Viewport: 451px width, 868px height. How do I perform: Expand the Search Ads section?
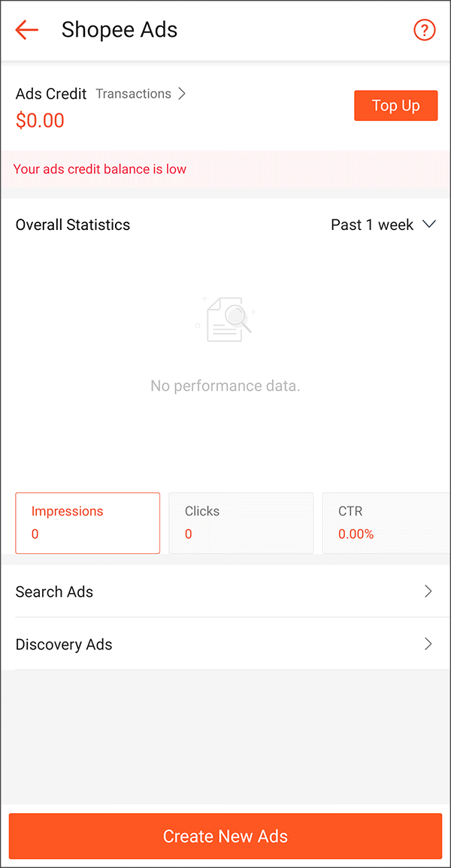225,591
